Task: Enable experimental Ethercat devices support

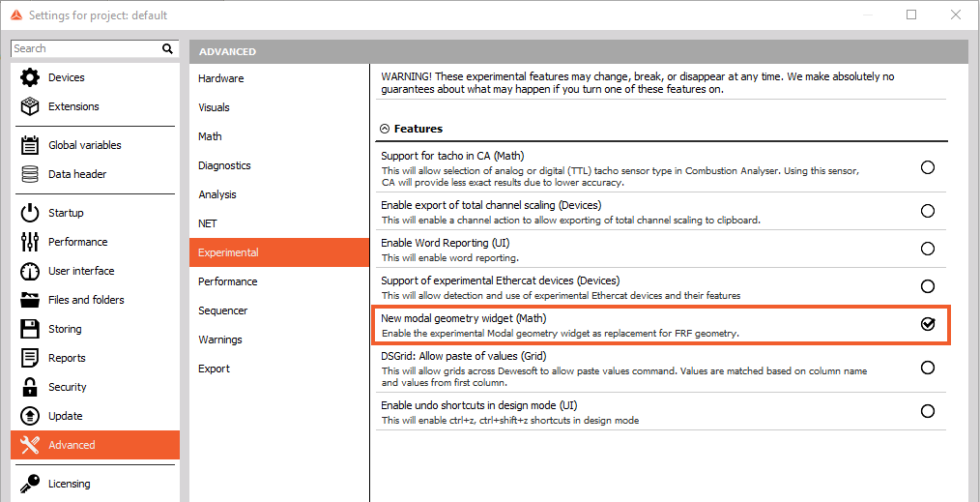Action: pos(928,286)
